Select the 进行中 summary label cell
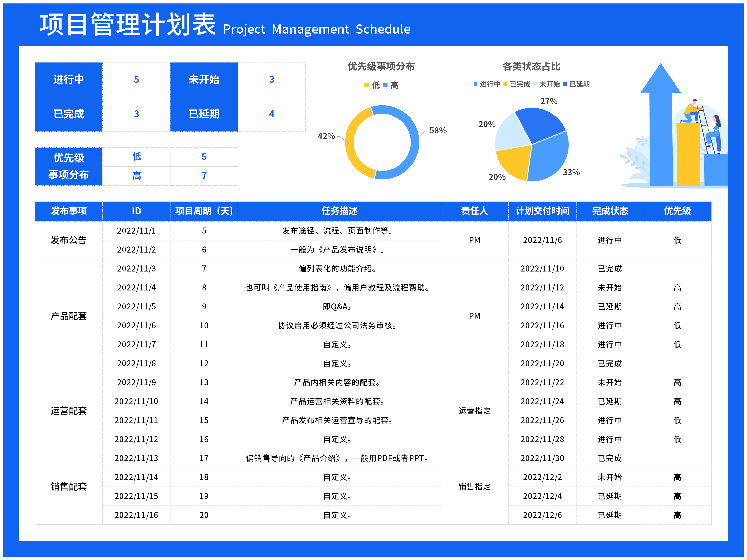The height and width of the screenshot is (560, 747). (69, 80)
